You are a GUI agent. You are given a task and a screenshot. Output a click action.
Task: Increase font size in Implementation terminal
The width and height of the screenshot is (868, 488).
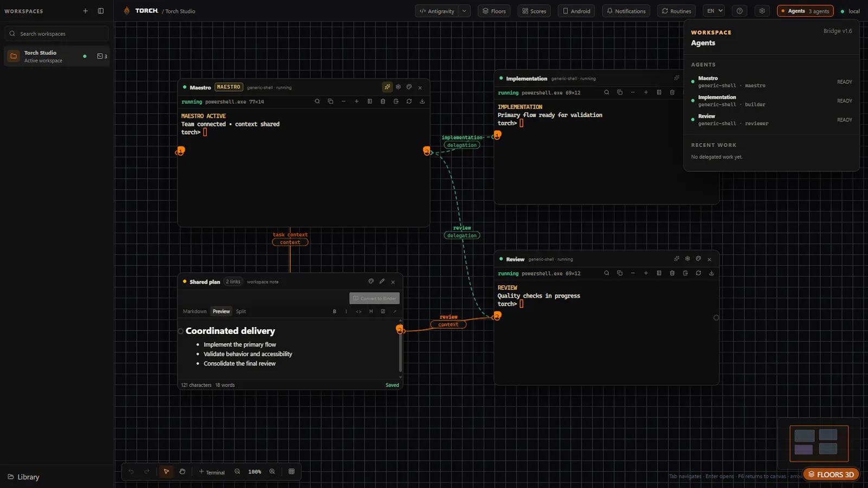click(646, 93)
